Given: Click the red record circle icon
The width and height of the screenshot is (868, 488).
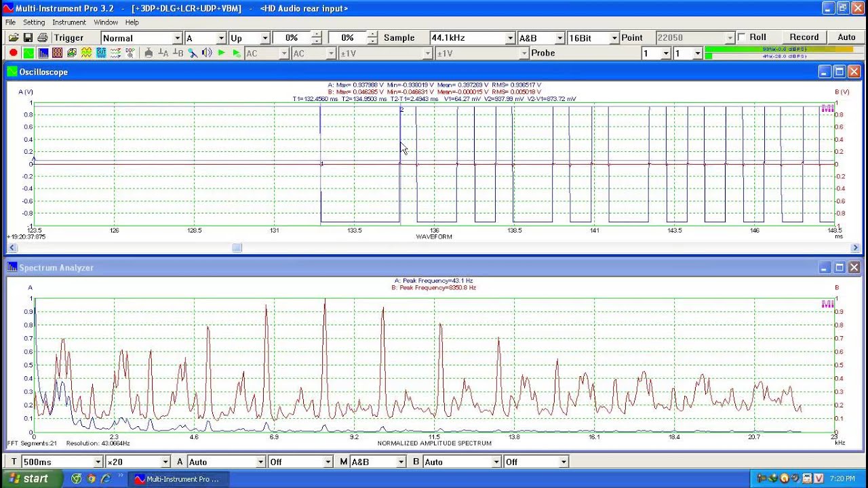Looking at the screenshot, I should (13, 53).
